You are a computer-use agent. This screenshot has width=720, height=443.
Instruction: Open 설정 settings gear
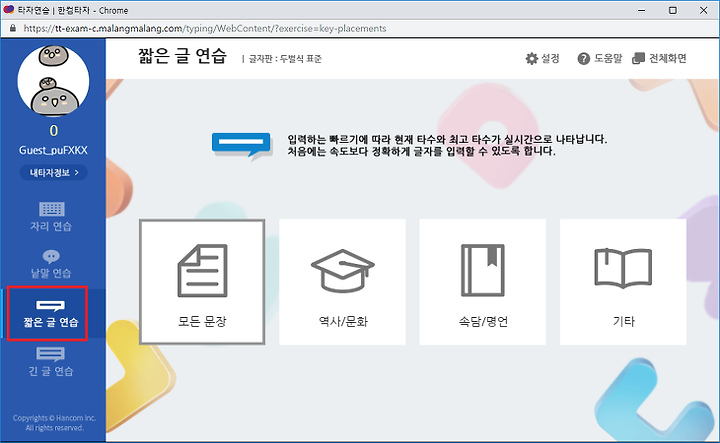pos(542,58)
